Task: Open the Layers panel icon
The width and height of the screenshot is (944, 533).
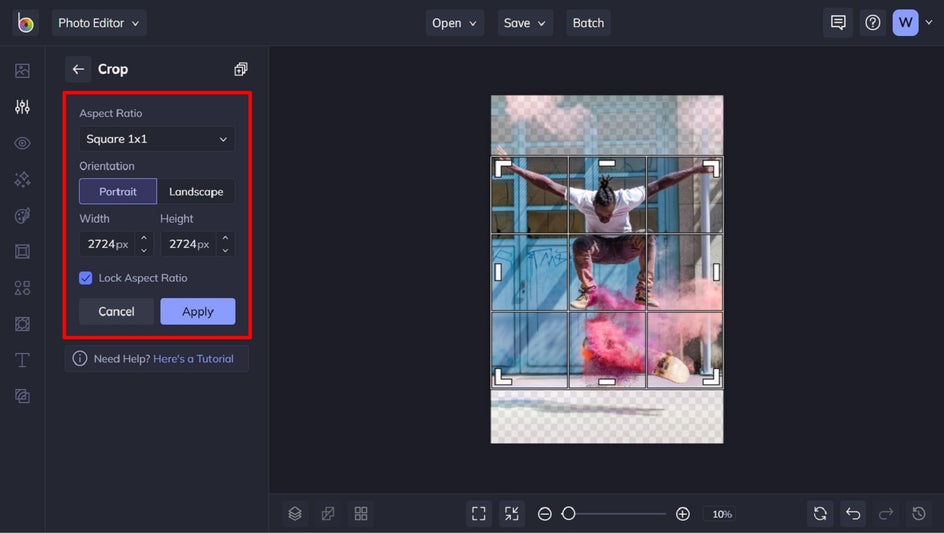Action: [x=294, y=513]
